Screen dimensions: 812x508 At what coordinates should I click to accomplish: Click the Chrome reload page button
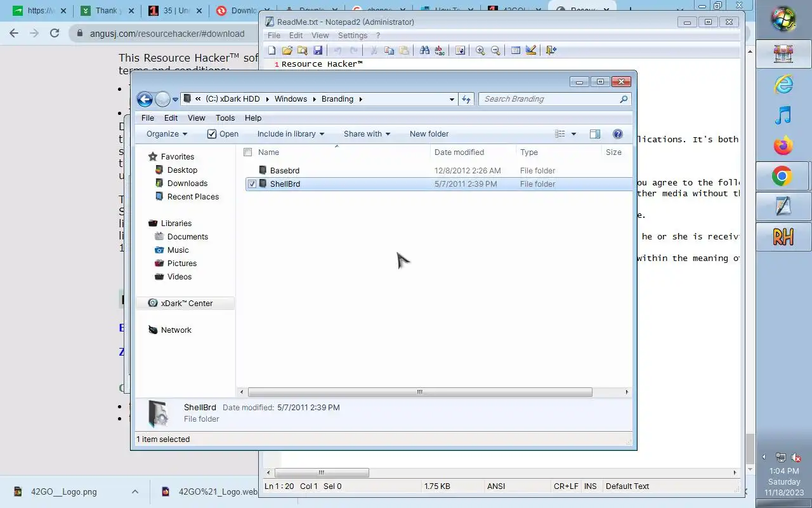coord(55,33)
